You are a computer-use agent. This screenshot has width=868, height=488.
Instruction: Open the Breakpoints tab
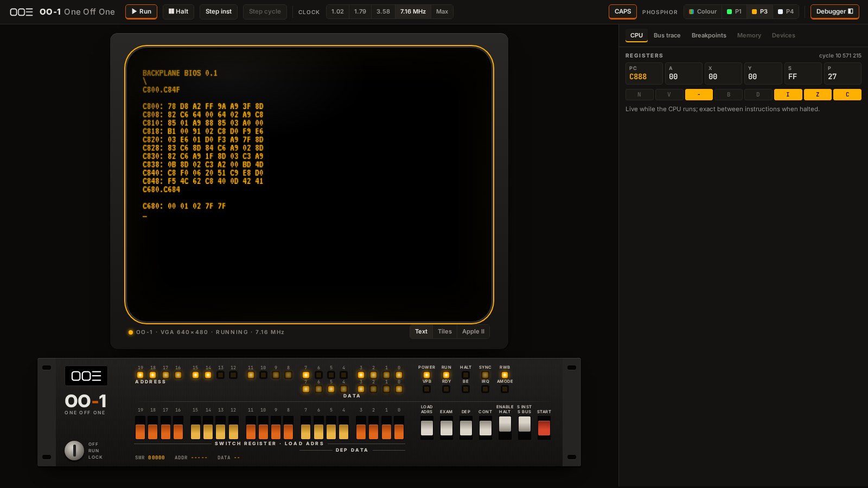click(709, 35)
